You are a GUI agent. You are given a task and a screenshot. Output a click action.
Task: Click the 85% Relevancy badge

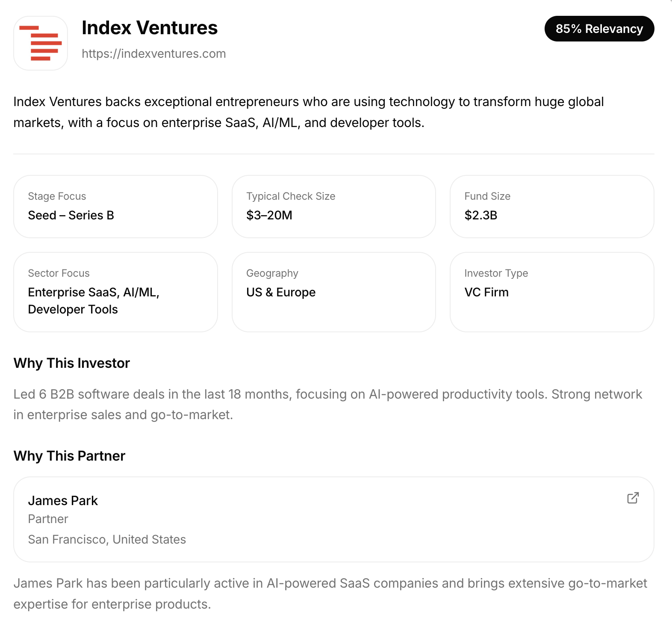[x=599, y=29]
